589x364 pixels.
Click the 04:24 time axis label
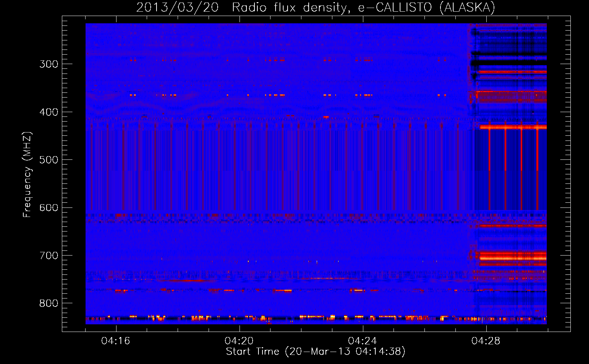pyautogui.click(x=363, y=341)
